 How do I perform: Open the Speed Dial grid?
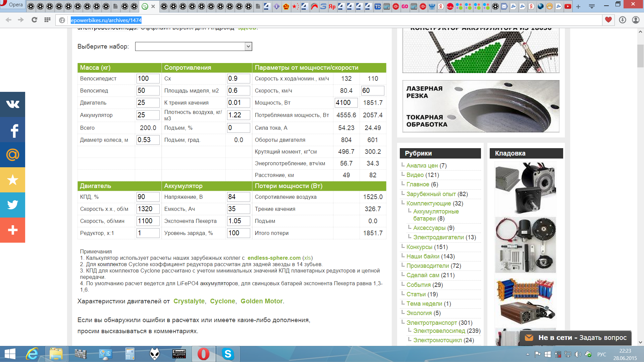tap(47, 20)
